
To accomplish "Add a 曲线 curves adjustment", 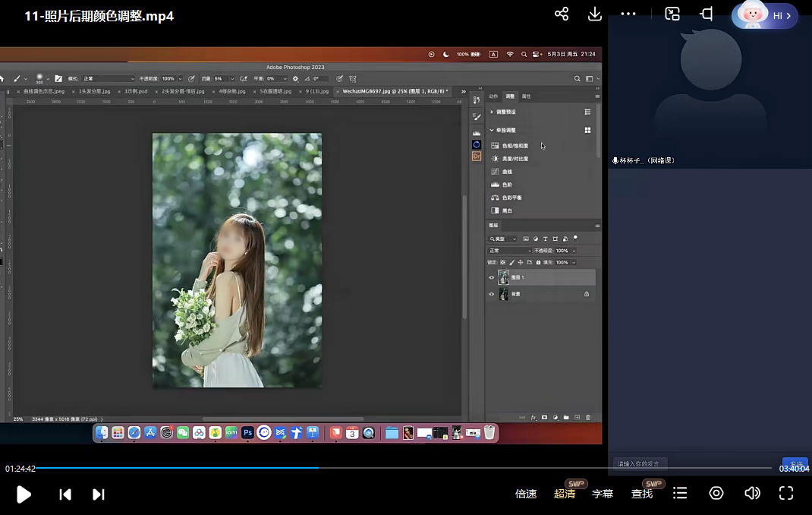I will (507, 172).
